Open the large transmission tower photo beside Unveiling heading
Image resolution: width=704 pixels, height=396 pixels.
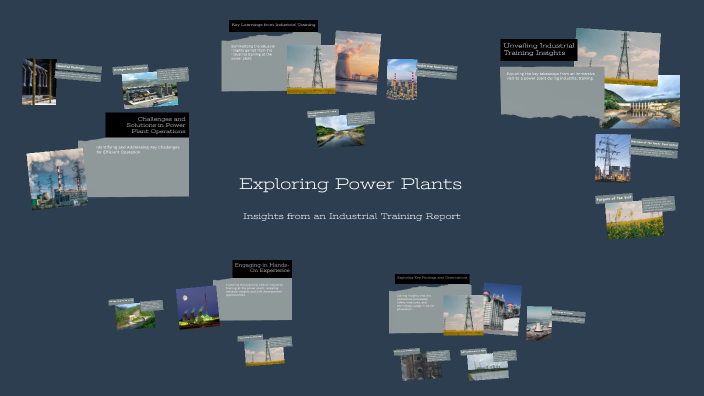618,57
